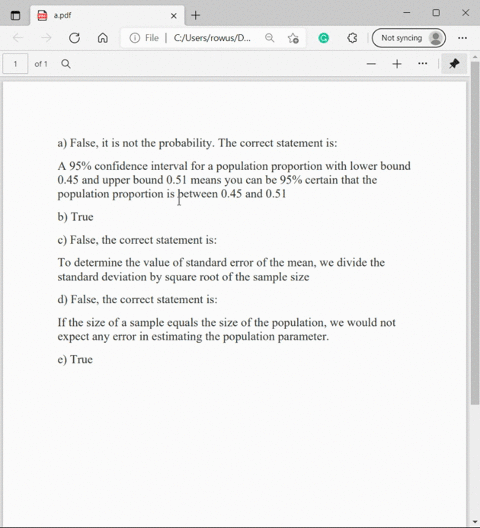Image resolution: width=480 pixels, height=528 pixels.
Task: Click the text 'e) True'
Action: coord(75,359)
